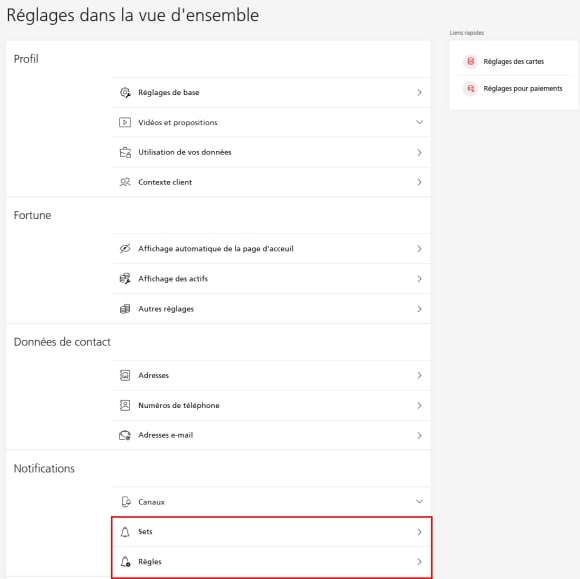Expand the Vidéos et propositions chevron
The image size is (580, 579).
pos(419,122)
